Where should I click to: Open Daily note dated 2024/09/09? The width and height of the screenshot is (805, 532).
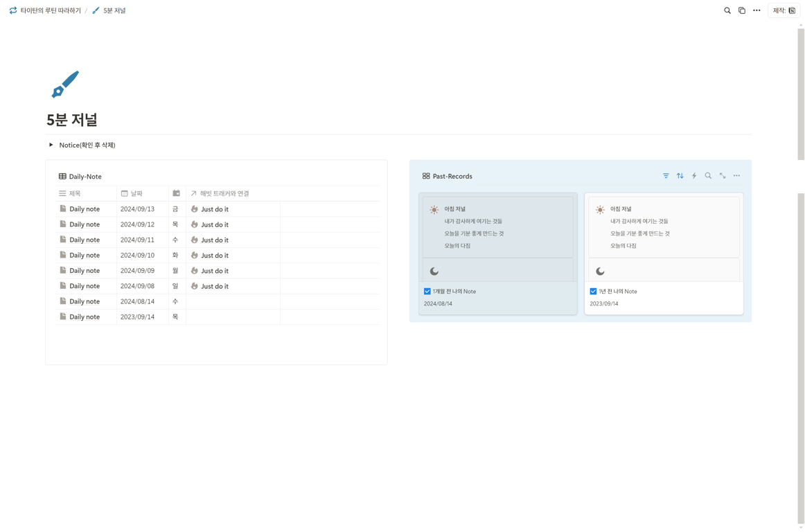point(85,271)
